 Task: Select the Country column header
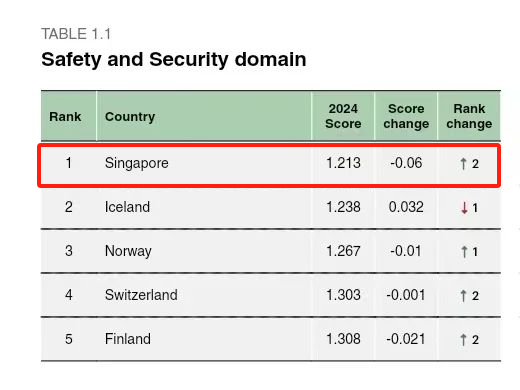130,117
